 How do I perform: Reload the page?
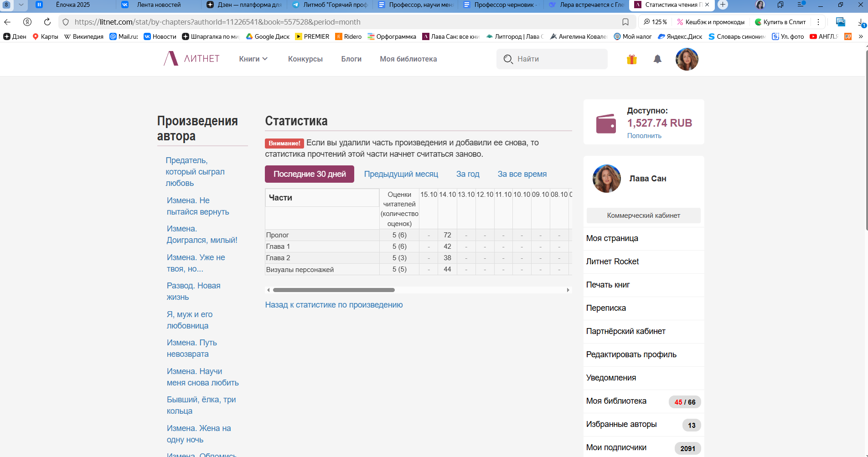(x=47, y=22)
